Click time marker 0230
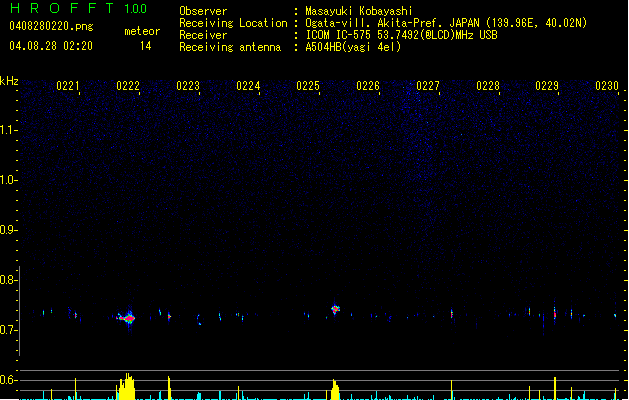The height and width of the screenshot is (400, 629). coord(607,86)
